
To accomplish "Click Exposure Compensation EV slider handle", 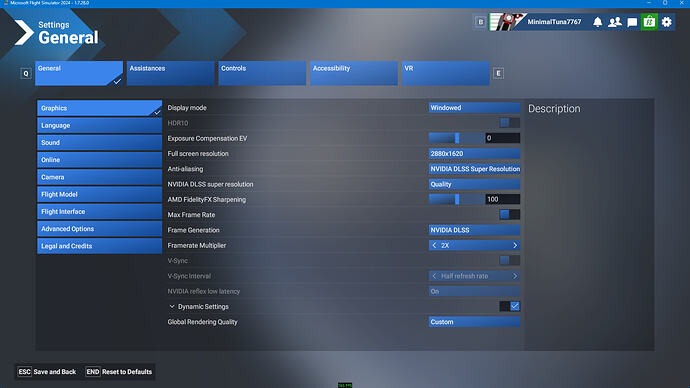I will coord(457,138).
